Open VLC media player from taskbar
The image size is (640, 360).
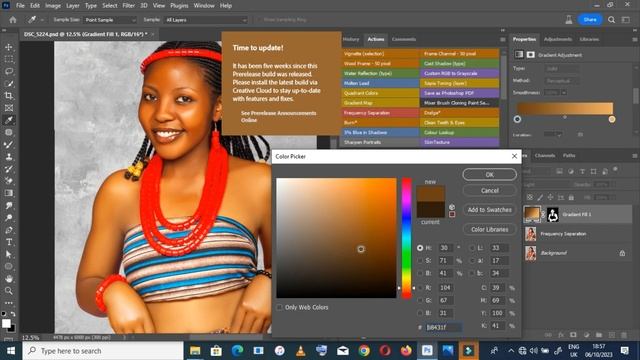tap(301, 351)
